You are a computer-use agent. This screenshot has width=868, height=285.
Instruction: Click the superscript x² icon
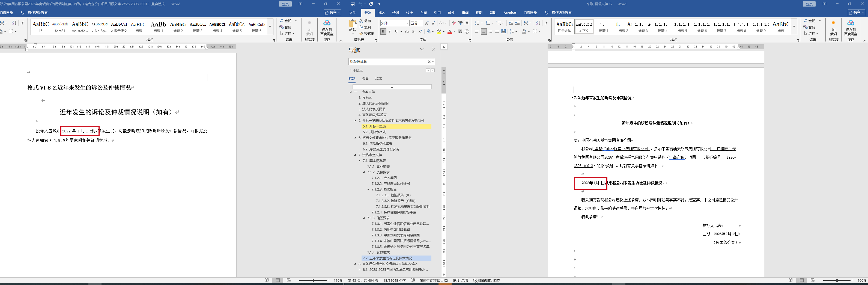click(420, 31)
